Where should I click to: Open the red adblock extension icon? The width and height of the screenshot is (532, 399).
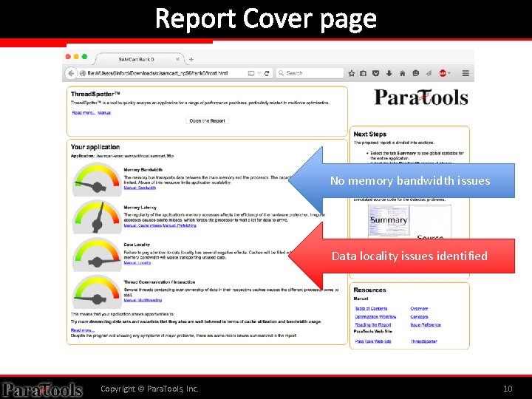[443, 73]
